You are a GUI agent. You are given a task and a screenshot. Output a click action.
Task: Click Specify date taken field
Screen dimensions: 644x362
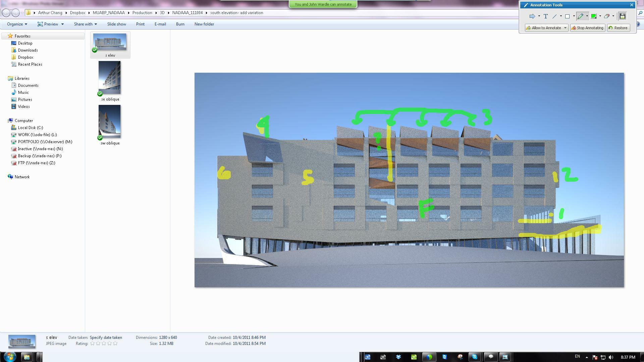[x=106, y=338]
